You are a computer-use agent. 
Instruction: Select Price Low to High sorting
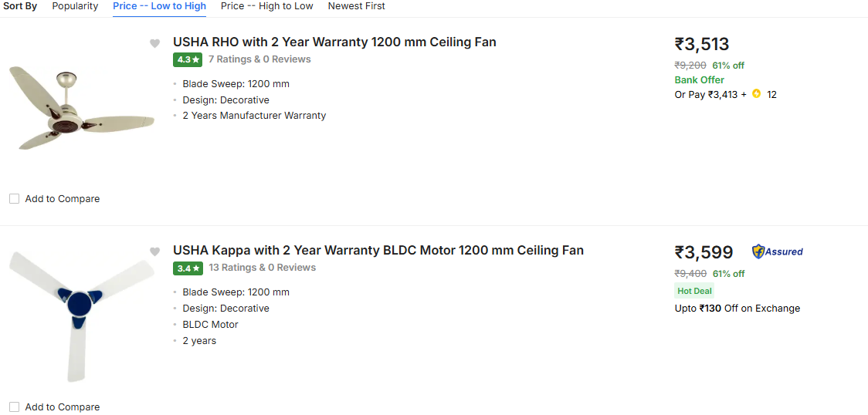tap(159, 6)
